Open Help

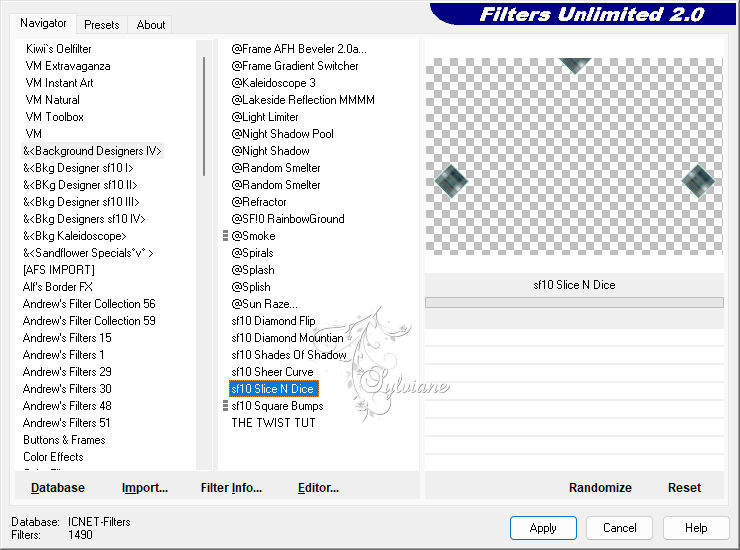[x=696, y=528]
